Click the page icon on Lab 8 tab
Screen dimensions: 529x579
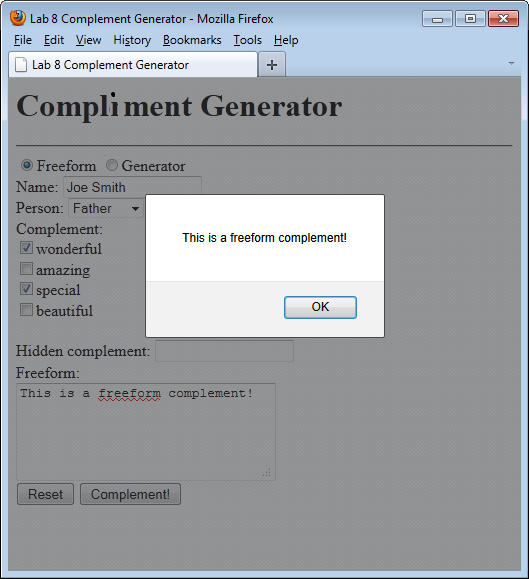coord(21,65)
